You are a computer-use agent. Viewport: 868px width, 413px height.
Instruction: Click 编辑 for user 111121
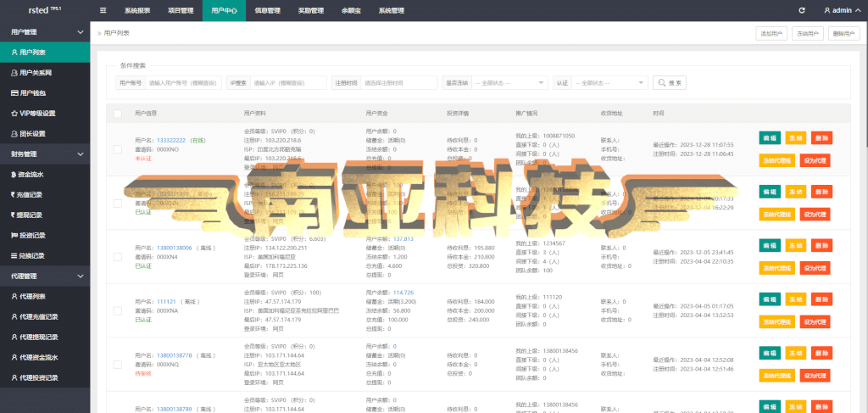(770, 299)
